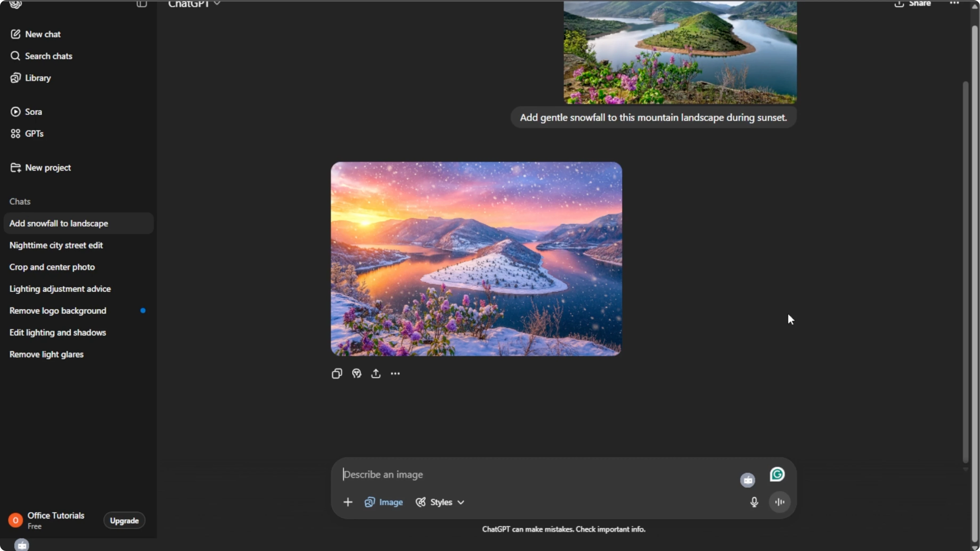The width and height of the screenshot is (980, 551).
Task: Open the Library
Action: click(x=30, y=78)
